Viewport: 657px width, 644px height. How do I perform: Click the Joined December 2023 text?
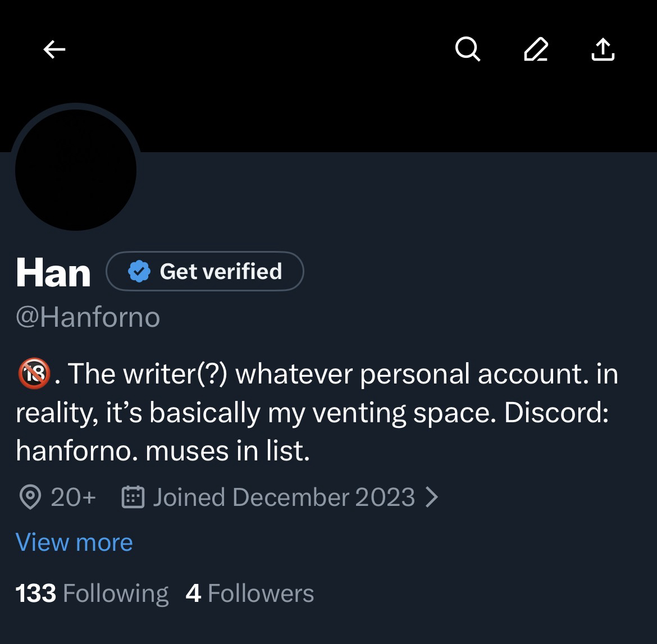[x=284, y=497]
